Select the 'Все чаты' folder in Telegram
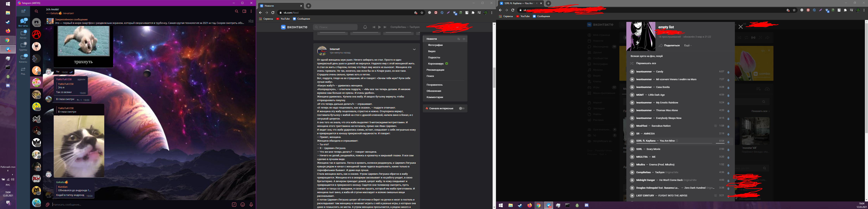 click(23, 22)
